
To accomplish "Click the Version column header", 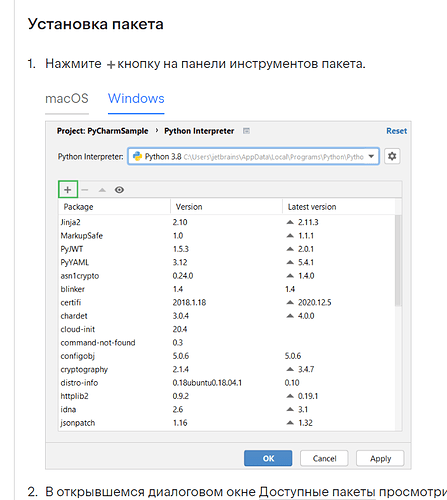I will click(x=226, y=207).
